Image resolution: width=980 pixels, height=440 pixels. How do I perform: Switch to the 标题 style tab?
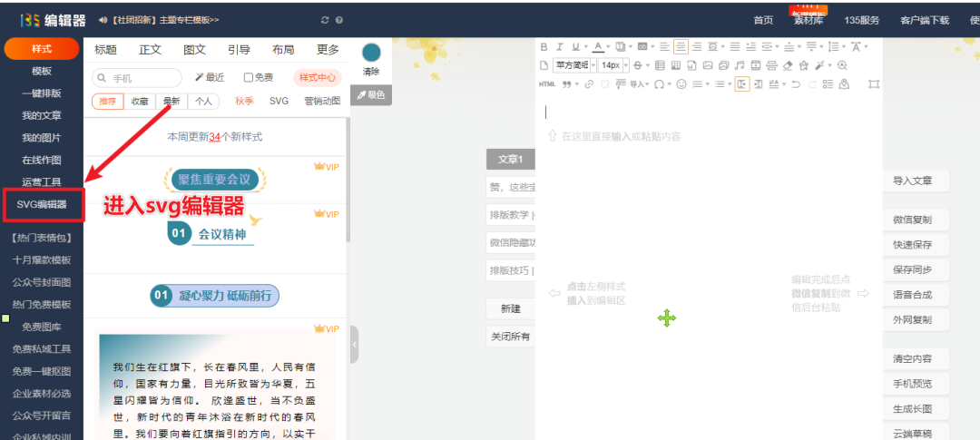pos(105,50)
